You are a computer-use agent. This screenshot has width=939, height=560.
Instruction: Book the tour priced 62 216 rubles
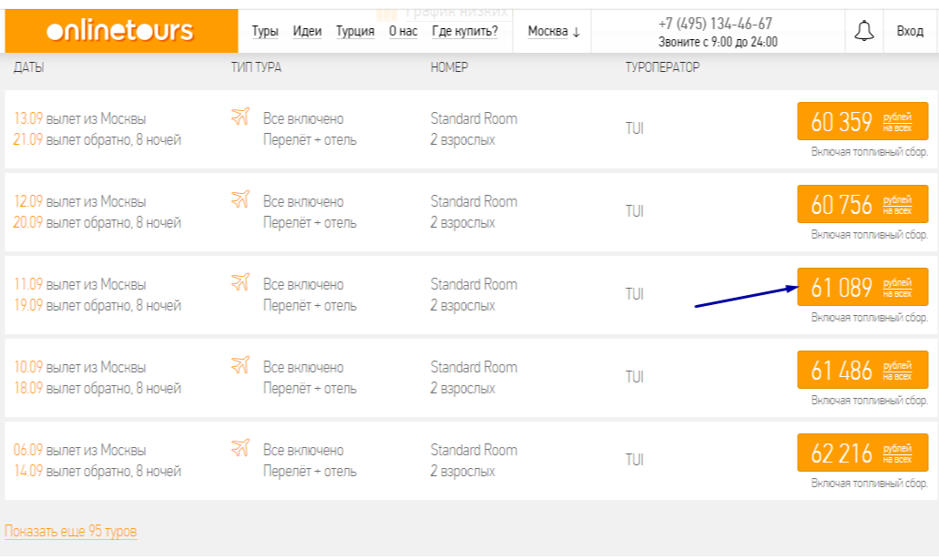862,453
